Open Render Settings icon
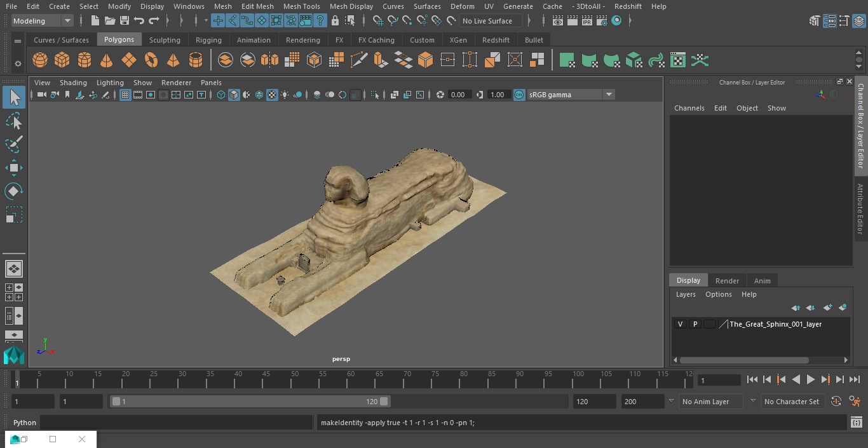The height and width of the screenshot is (448, 868). tap(601, 21)
